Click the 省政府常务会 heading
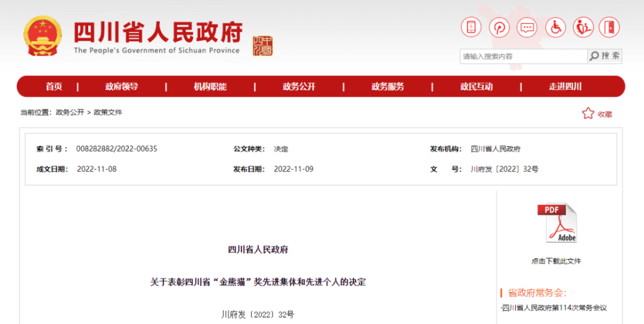The height and width of the screenshot is (324, 644). (x=537, y=293)
